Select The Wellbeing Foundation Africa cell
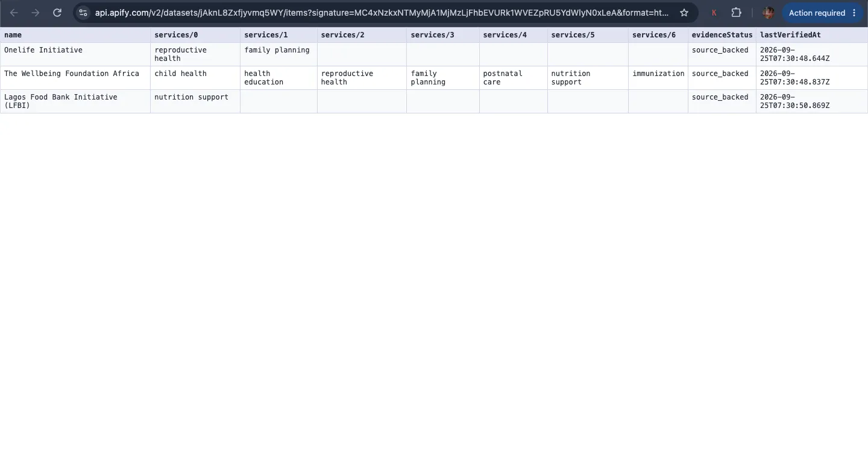Viewport: 868px width, 476px height. pos(75,78)
